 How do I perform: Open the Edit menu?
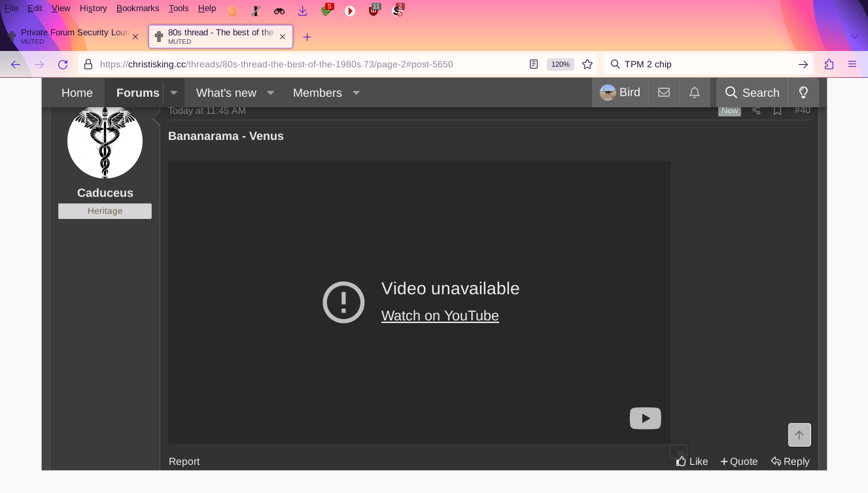35,8
